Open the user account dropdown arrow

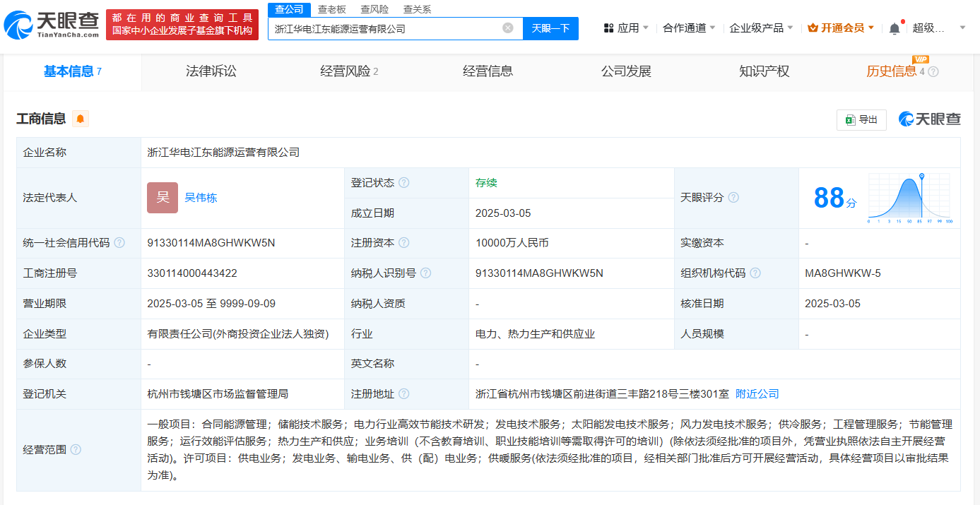click(962, 28)
